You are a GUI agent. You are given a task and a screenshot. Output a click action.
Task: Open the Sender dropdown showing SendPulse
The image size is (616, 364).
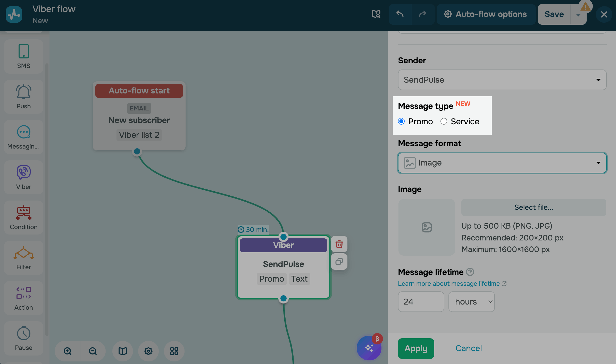click(502, 80)
